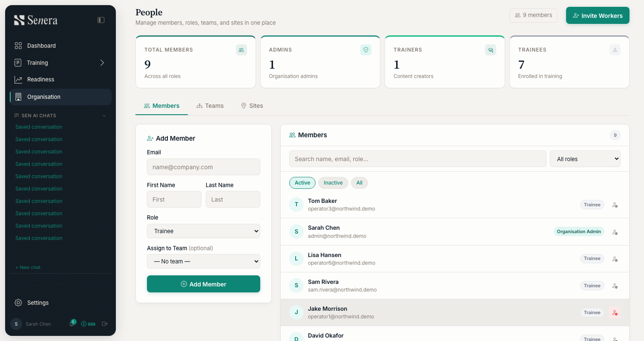This screenshot has height=341, width=644.
Task: Click the Last Name field
Action: (233, 199)
